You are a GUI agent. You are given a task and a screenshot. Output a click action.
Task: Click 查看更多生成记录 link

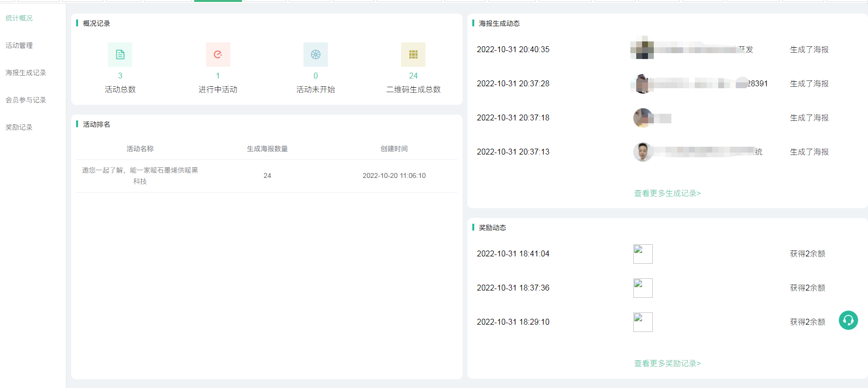click(x=667, y=194)
